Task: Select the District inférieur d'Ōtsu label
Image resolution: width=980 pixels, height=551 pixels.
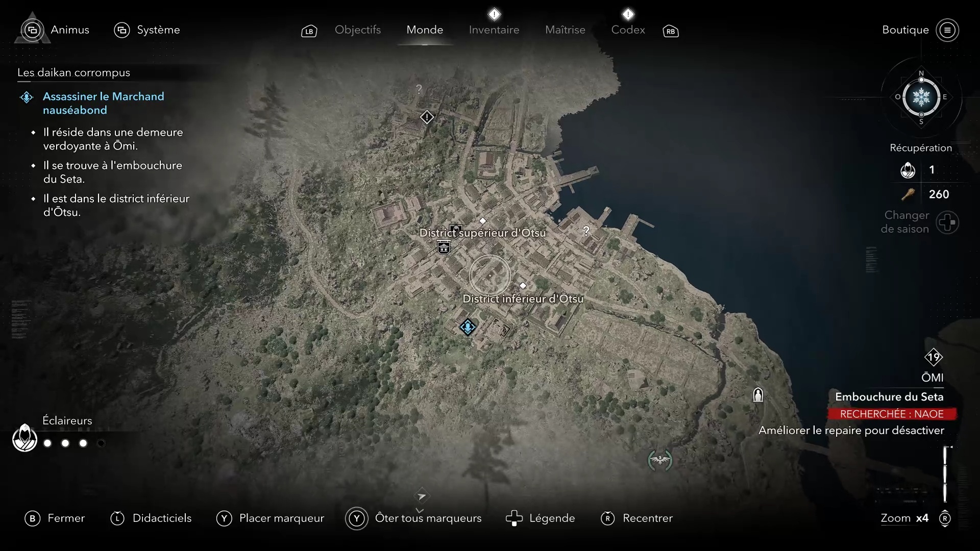Action: click(x=523, y=299)
